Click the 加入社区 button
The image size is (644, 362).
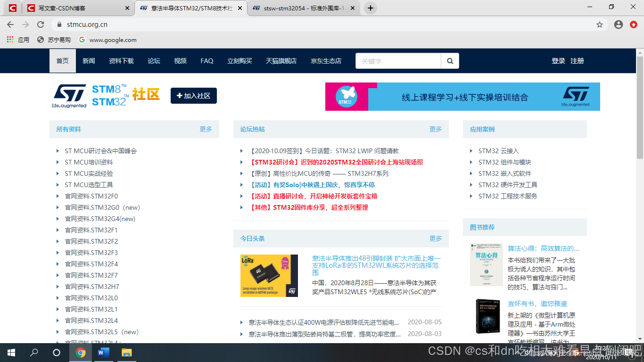coord(194,96)
